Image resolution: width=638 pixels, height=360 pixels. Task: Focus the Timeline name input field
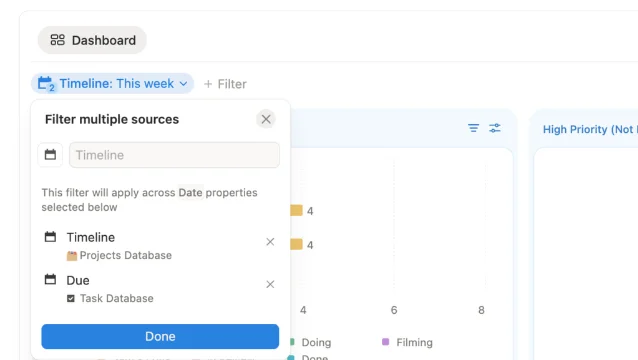174,155
